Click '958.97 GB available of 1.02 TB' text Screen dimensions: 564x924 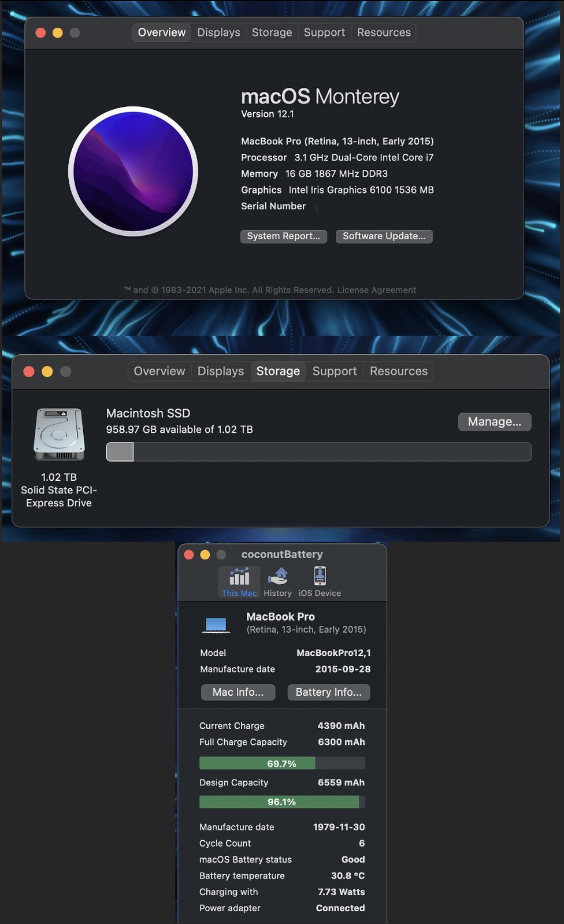(180, 429)
